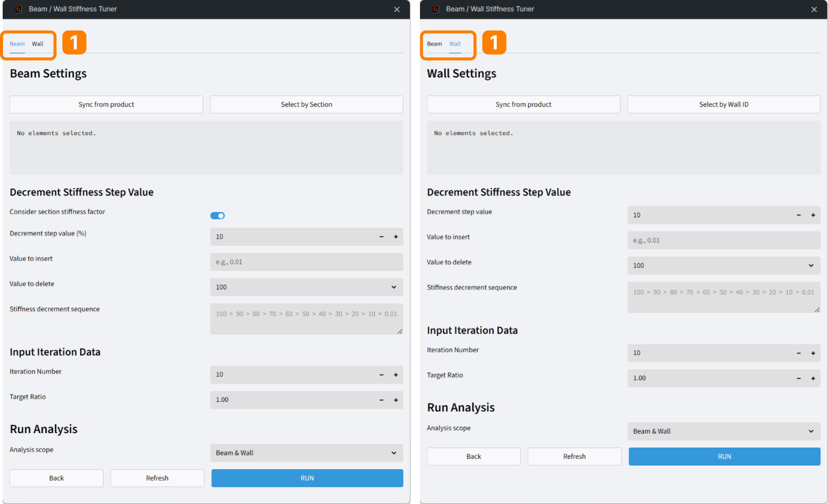Screen dimensions: 828x504
Task: Click Select by Wall ID button
Action: tap(724, 105)
